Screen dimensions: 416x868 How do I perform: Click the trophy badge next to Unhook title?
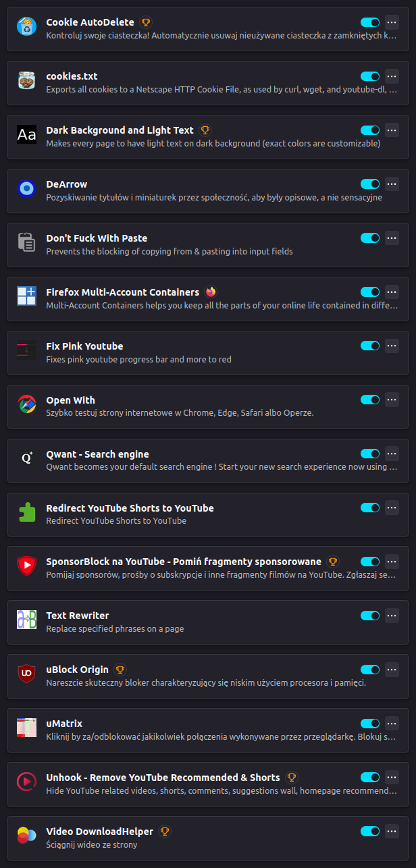pyautogui.click(x=292, y=778)
